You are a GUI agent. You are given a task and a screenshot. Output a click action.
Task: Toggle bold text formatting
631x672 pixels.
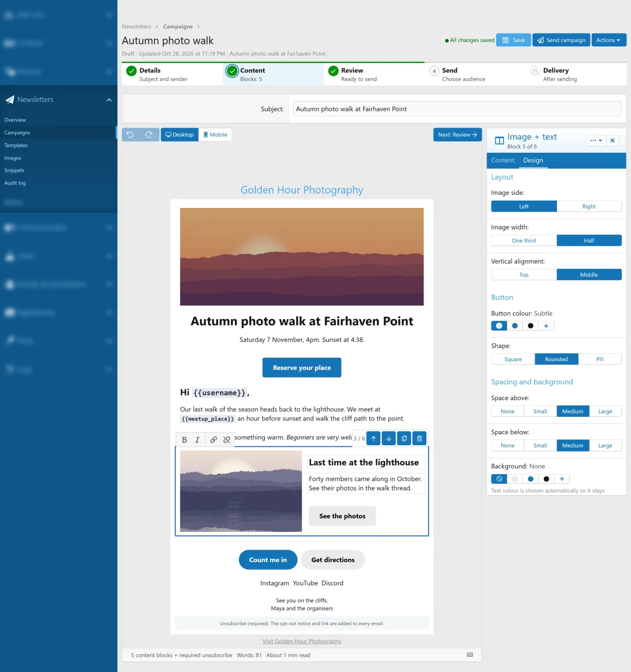[184, 440]
